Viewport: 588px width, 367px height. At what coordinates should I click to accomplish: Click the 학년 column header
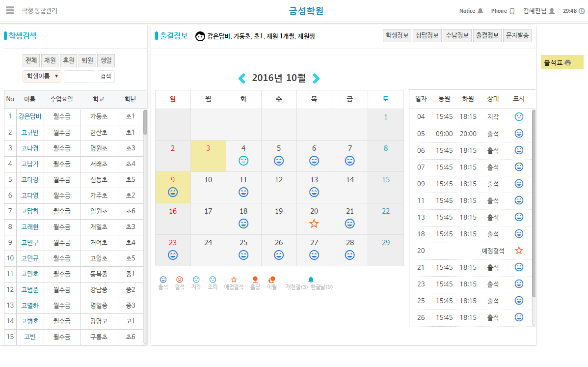point(131,99)
